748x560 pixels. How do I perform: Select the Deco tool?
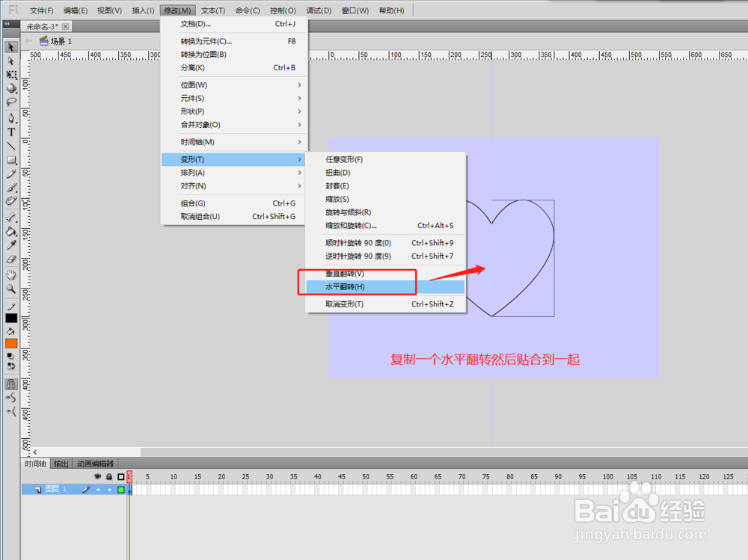click(x=11, y=201)
